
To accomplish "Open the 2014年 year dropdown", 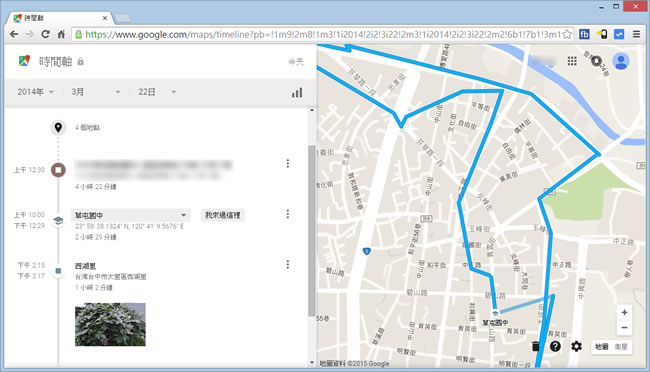I will 36,92.
